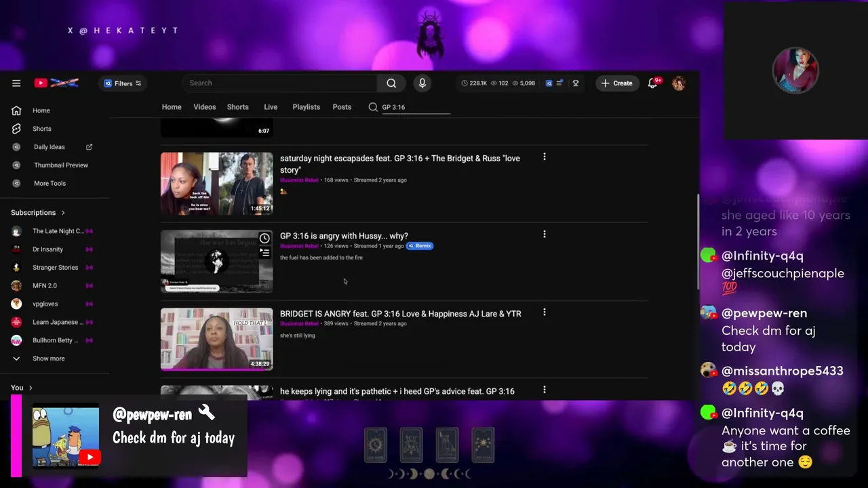Click the Remix badge on Hussy video
Image resolution: width=868 pixels, height=488 pixels.
(420, 246)
